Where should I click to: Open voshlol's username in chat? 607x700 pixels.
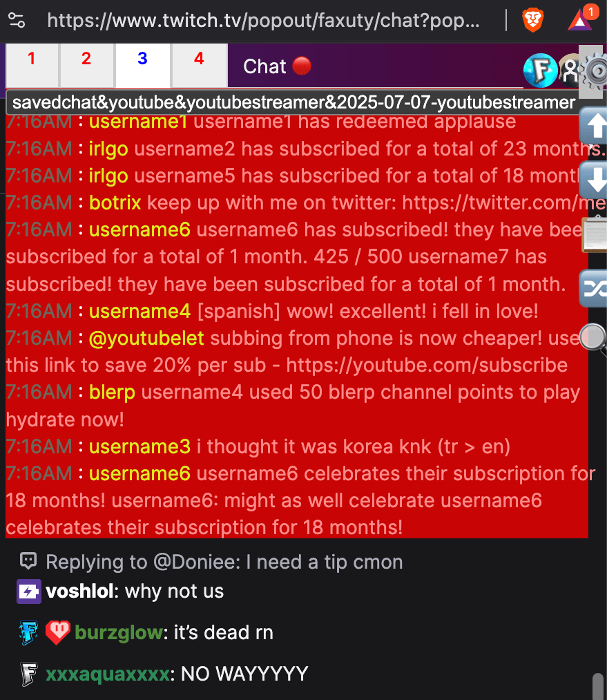click(x=80, y=591)
